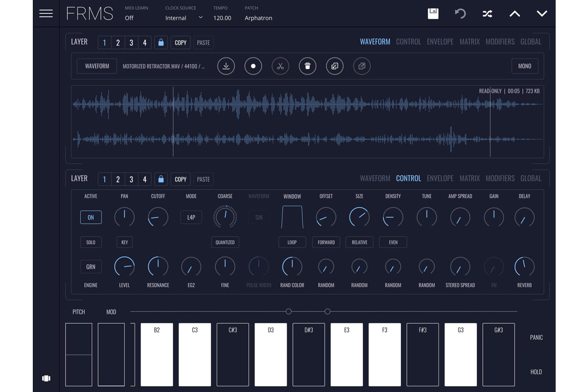Toggle QUANTIZED coarse tuning
Viewport: 588px width, 392px height.
[x=225, y=242]
